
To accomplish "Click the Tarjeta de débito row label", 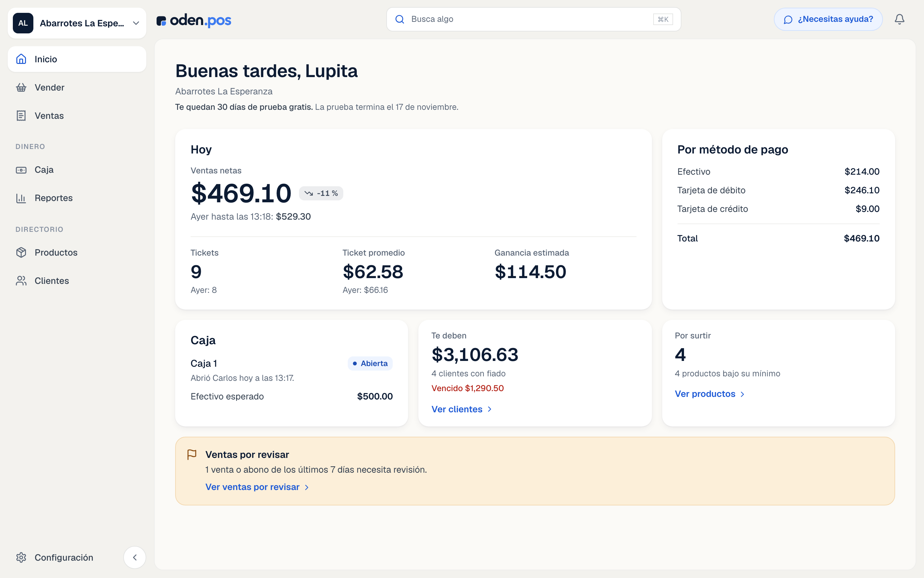I will (711, 190).
